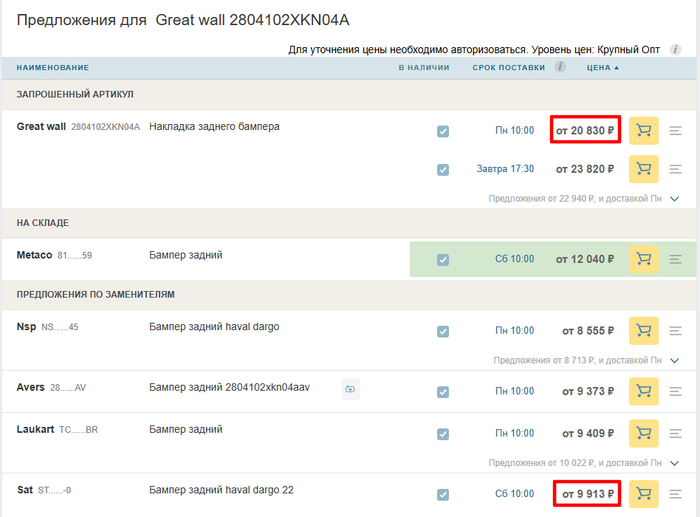Open the photo icon for Avers item
Image resolution: width=700 pixels, height=517 pixels.
click(350, 389)
